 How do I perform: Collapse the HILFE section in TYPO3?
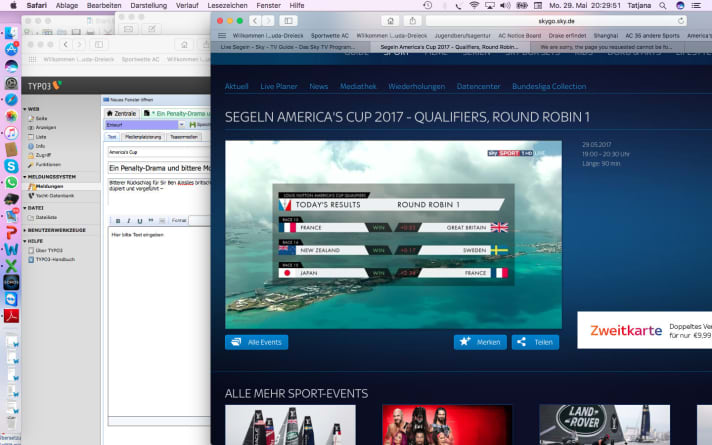coord(25,242)
